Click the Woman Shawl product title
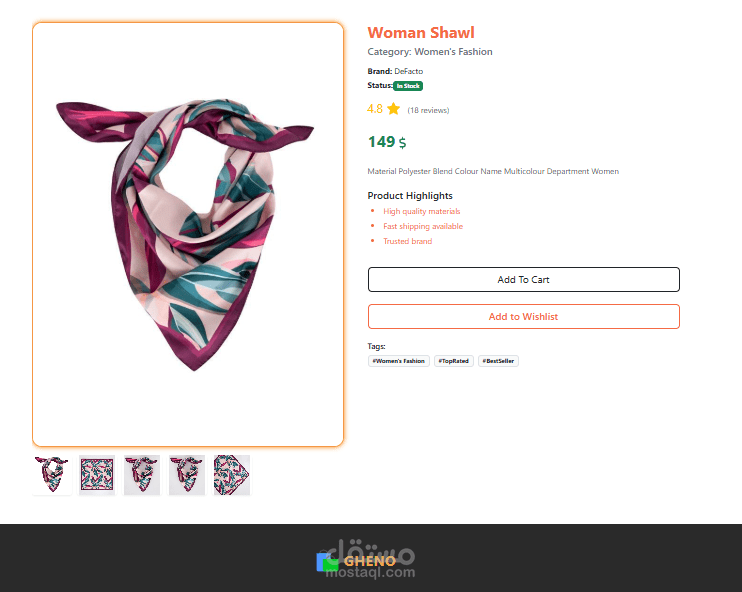 421,33
